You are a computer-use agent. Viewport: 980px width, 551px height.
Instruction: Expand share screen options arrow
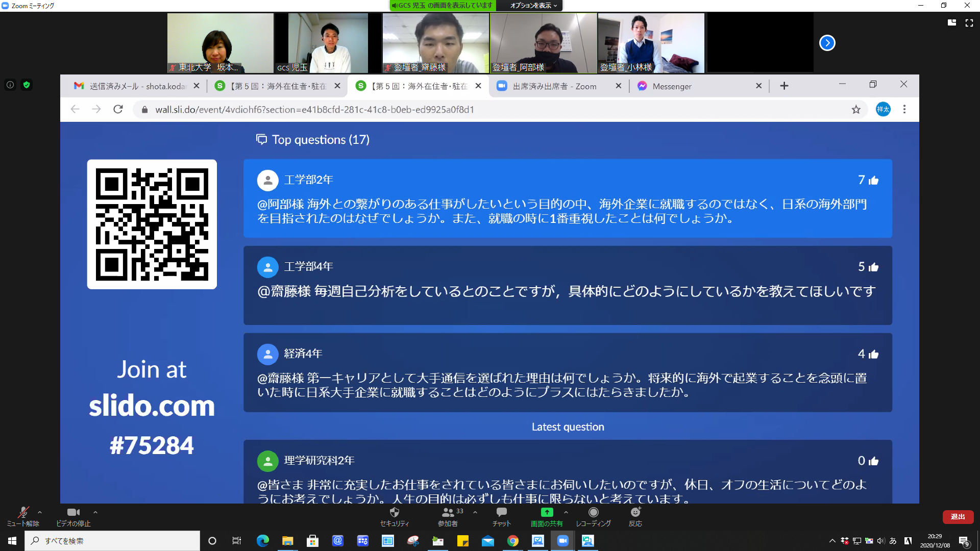566,512
